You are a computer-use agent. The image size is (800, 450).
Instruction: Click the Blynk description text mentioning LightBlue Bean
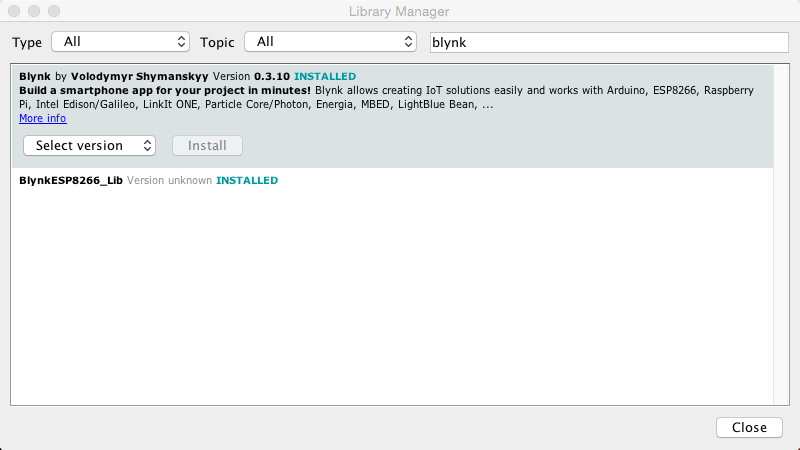click(x=386, y=97)
